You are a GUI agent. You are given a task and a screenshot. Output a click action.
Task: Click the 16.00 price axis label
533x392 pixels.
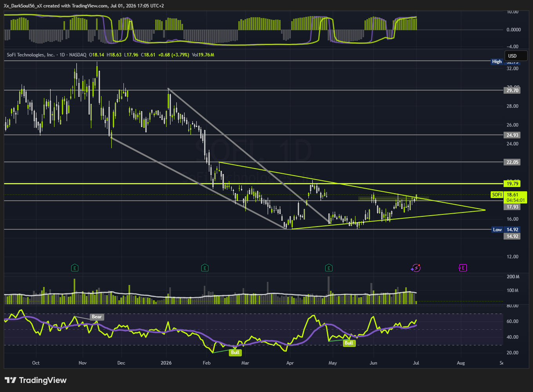[x=513, y=219]
